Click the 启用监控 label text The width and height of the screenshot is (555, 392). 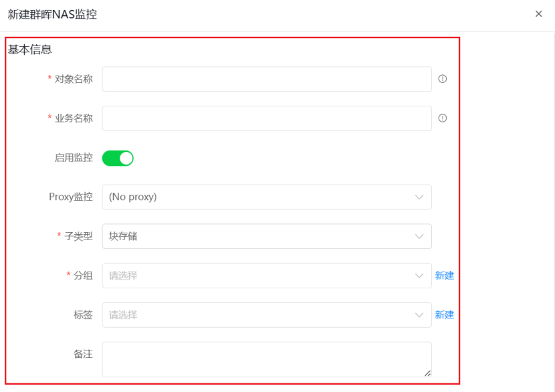74,158
